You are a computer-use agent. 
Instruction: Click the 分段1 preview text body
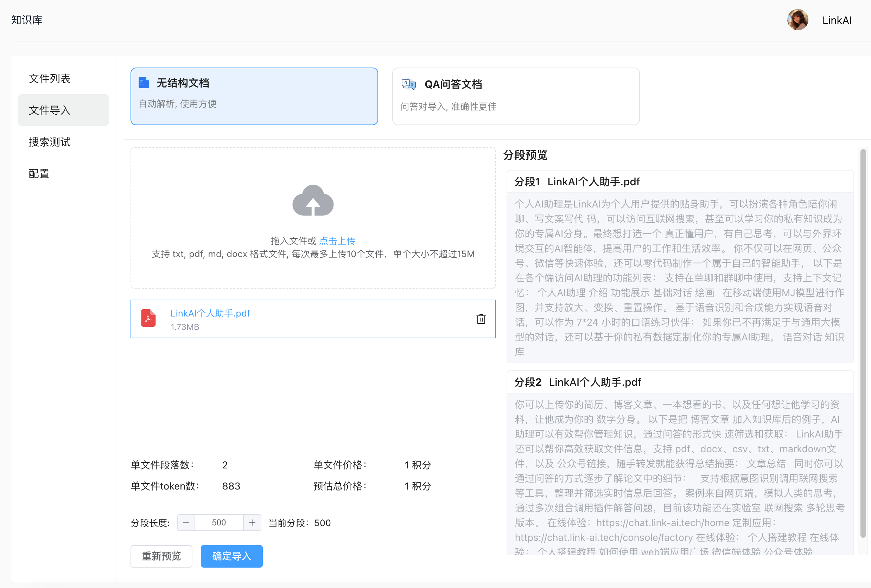coord(680,278)
